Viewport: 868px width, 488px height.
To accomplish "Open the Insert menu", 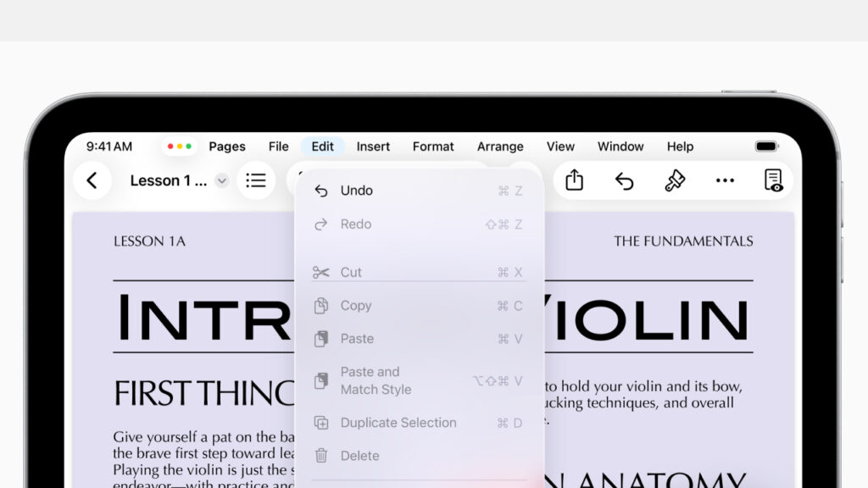I will click(x=373, y=147).
